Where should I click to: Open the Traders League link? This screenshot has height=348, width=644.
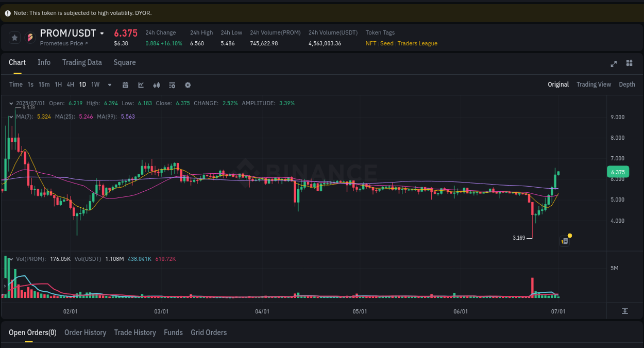[x=417, y=43]
